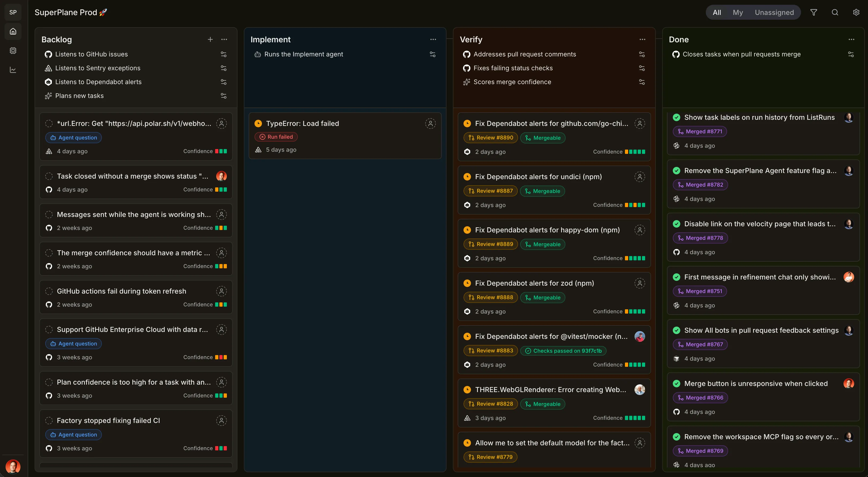Configure Scores merge confidence settings
868x477 pixels.
642,82
